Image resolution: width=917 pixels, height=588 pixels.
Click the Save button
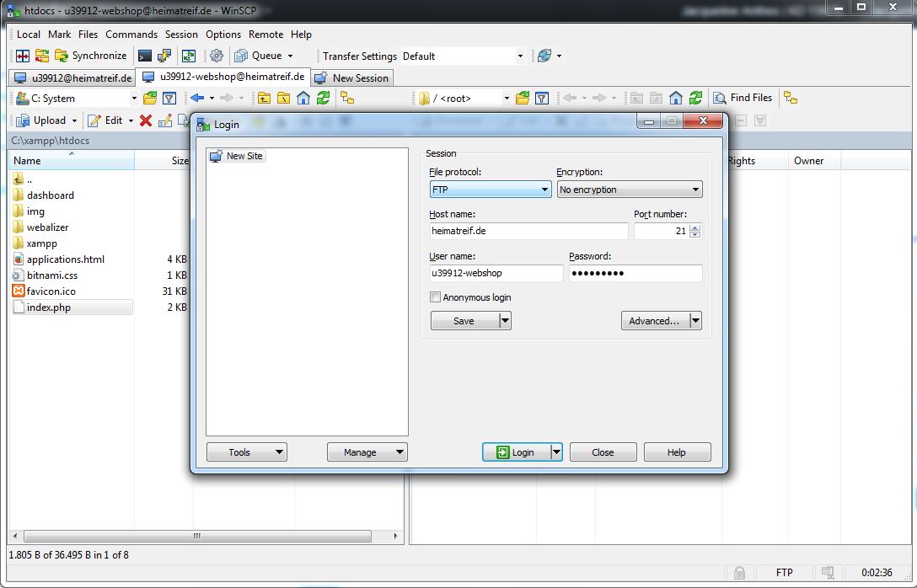(464, 321)
